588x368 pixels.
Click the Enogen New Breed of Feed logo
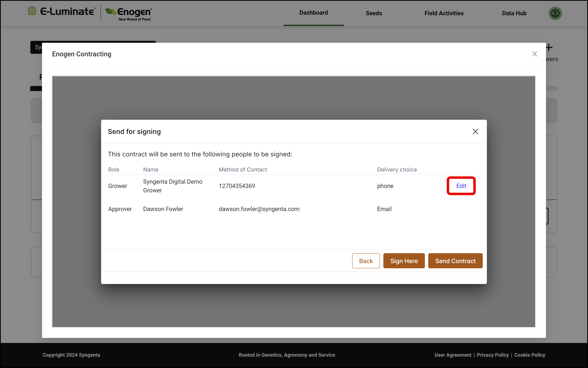(128, 14)
